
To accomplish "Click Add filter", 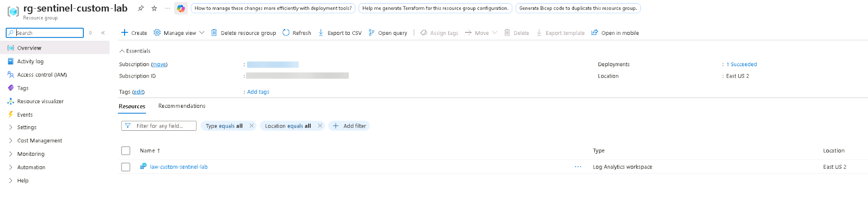I will point(349,126).
